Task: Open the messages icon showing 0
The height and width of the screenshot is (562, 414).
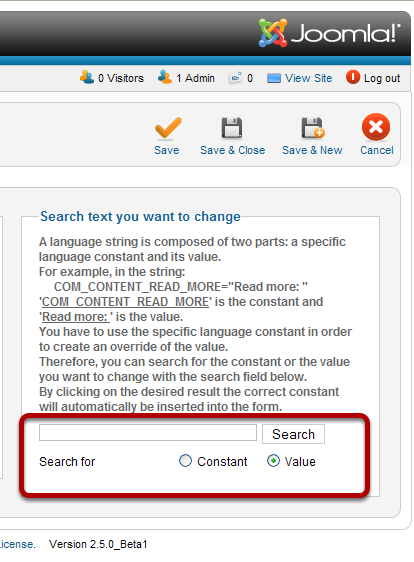Action: (x=235, y=77)
